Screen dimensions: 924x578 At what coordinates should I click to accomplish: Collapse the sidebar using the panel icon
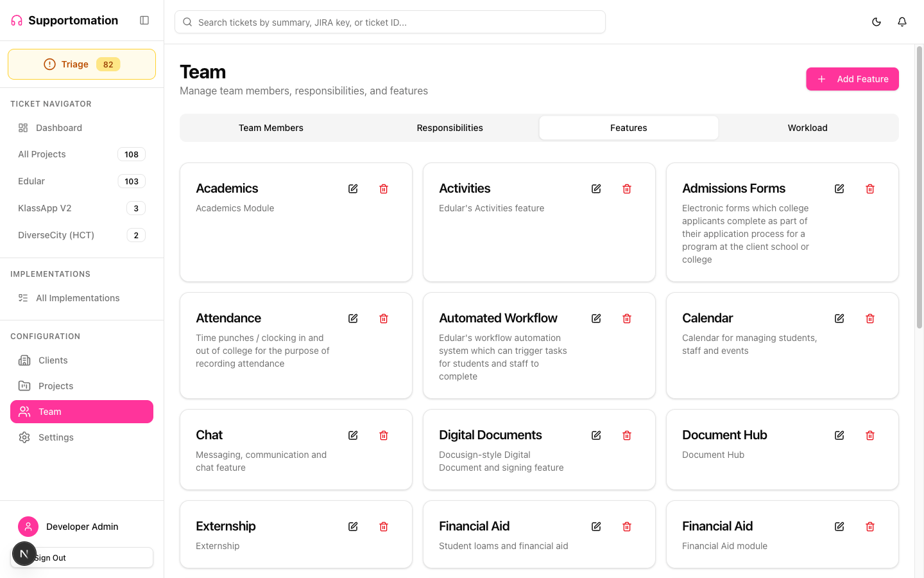click(144, 20)
